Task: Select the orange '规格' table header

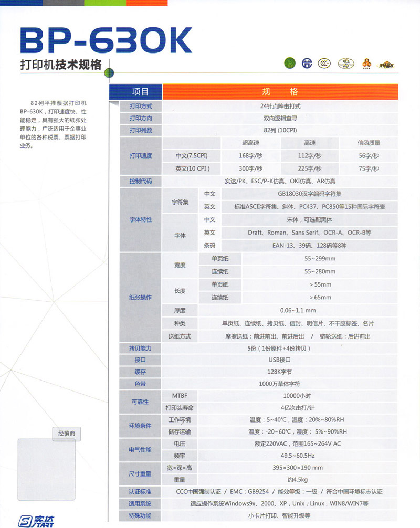Action: coord(280,92)
